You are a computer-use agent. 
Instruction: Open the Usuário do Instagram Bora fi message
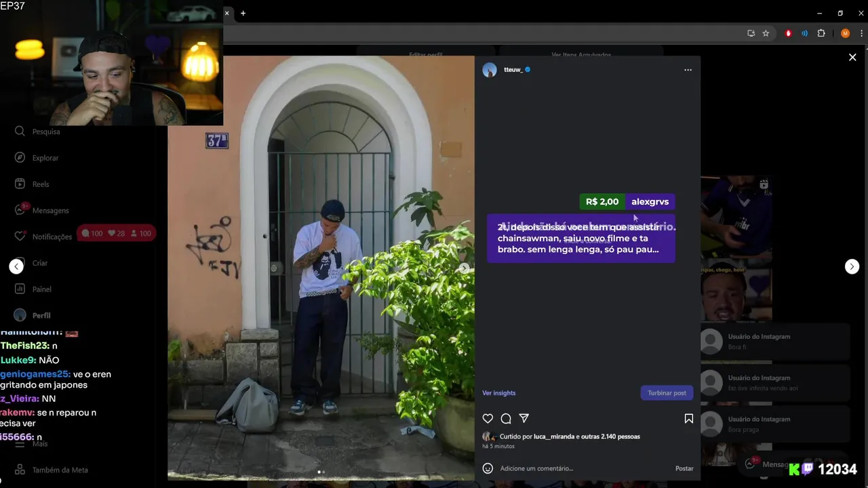point(775,342)
